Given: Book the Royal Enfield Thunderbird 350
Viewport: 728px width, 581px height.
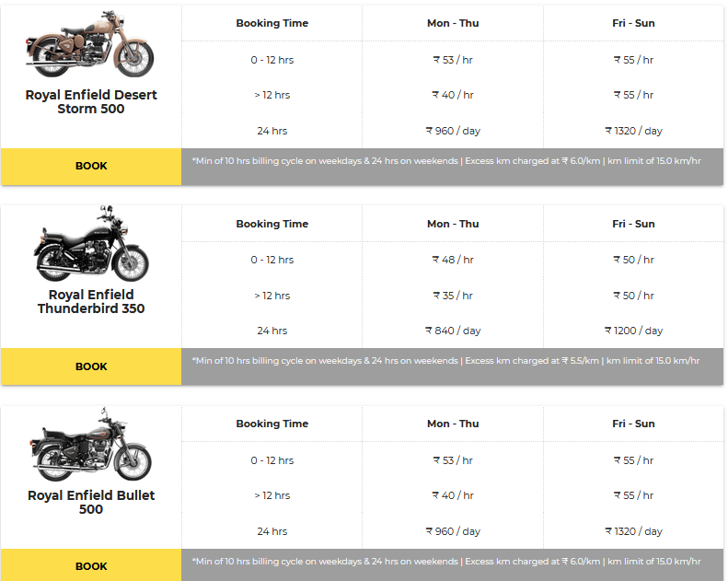Looking at the screenshot, I should pos(91,366).
